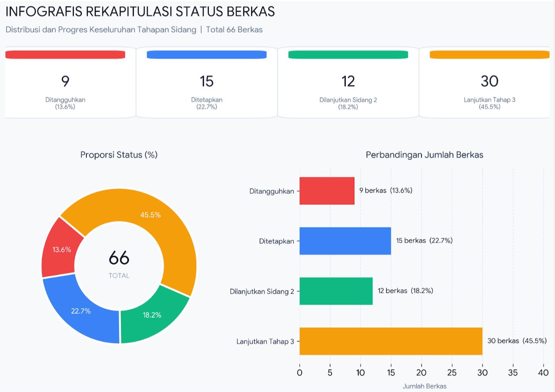Click the Perbandingan Jumlah Berkas chart title

[x=424, y=155]
